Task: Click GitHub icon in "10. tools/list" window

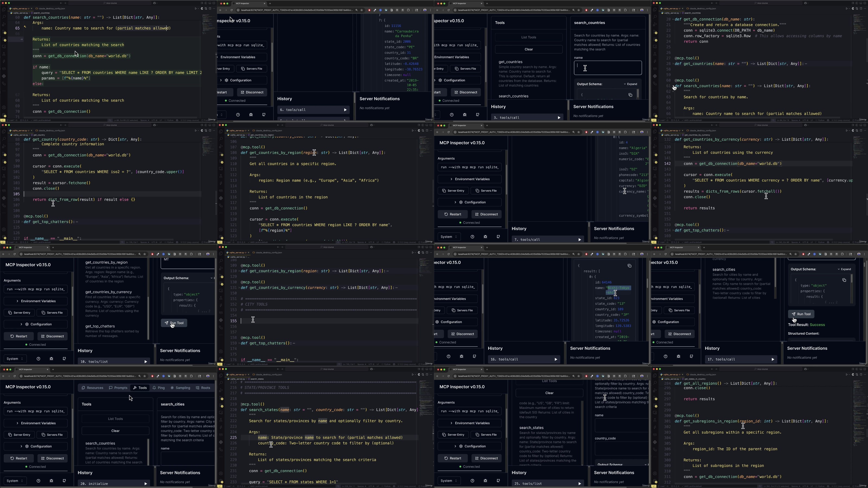Action: click(x=64, y=359)
